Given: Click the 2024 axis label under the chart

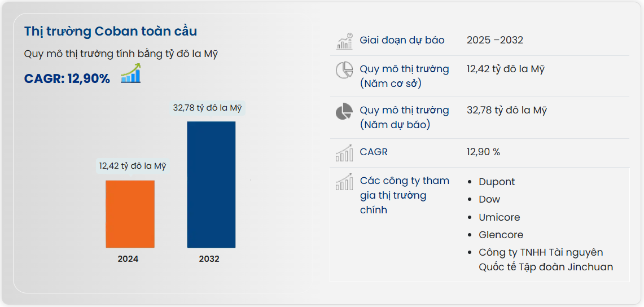Looking at the screenshot, I should click(128, 259).
